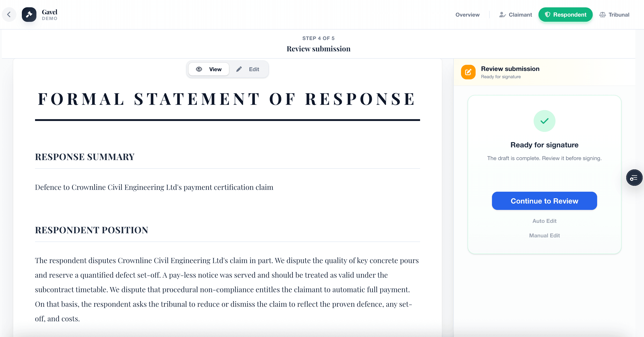
Task: Click the centered 'Review submission' step title
Action: pos(318,49)
